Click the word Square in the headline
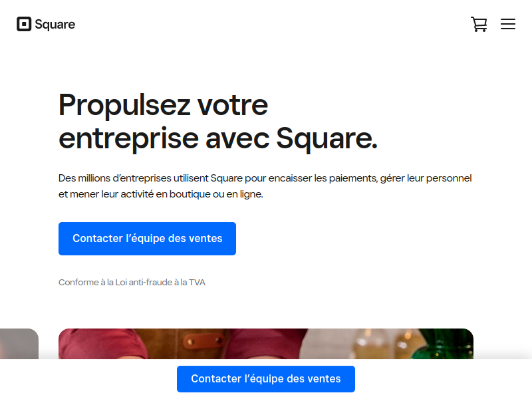This screenshot has width=532, height=399. [x=327, y=138]
